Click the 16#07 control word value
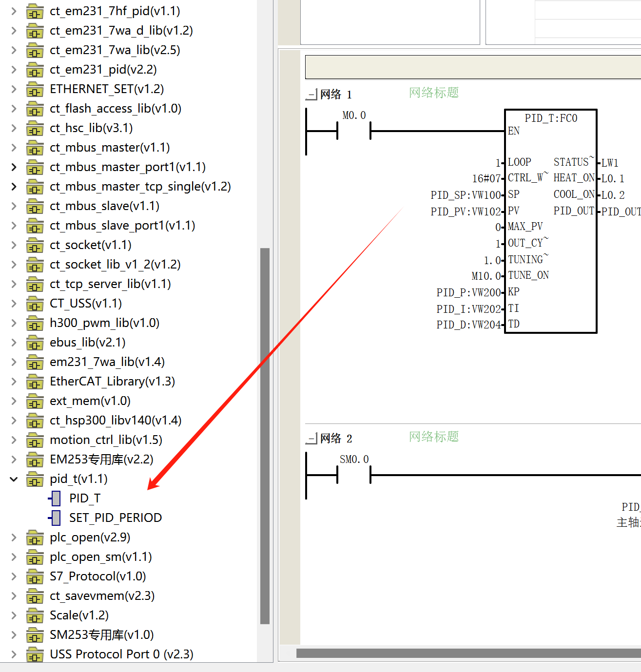 [x=486, y=179]
